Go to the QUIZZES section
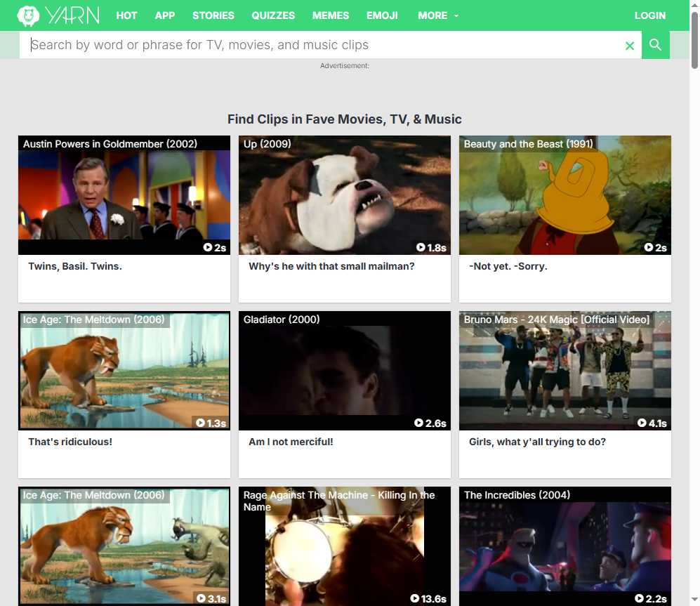Viewport: 700px width, 606px height. click(x=273, y=15)
